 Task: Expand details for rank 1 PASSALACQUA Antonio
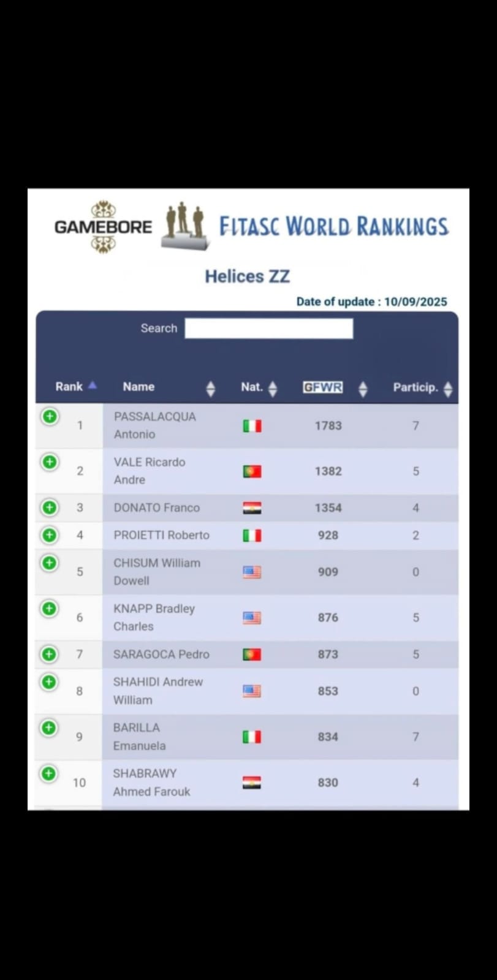pyautogui.click(x=50, y=417)
